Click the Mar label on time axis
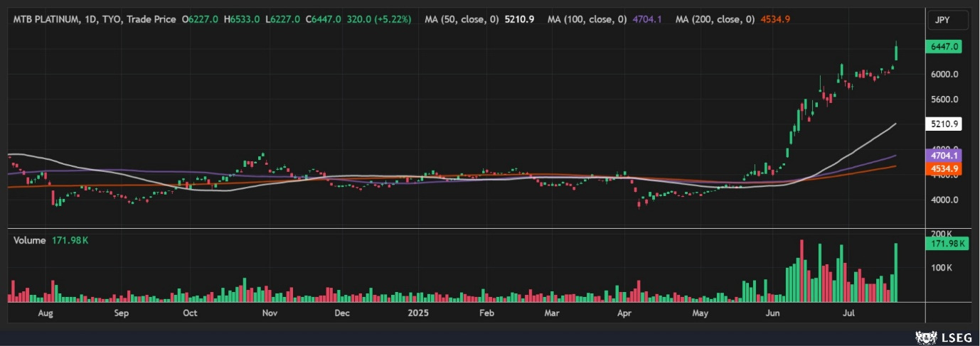The width and height of the screenshot is (980, 346). (551, 313)
